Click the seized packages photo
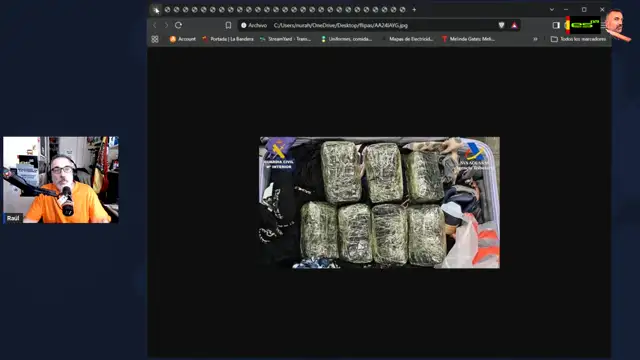 380,202
